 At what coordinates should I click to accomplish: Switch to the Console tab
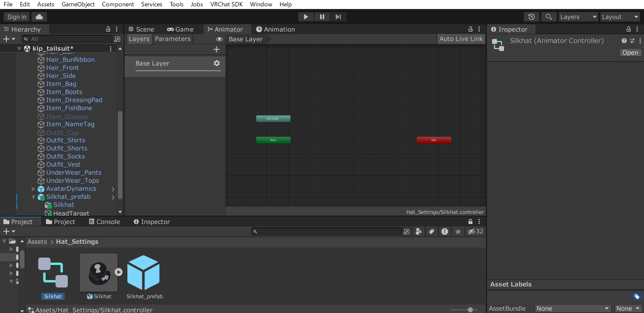coord(104,222)
